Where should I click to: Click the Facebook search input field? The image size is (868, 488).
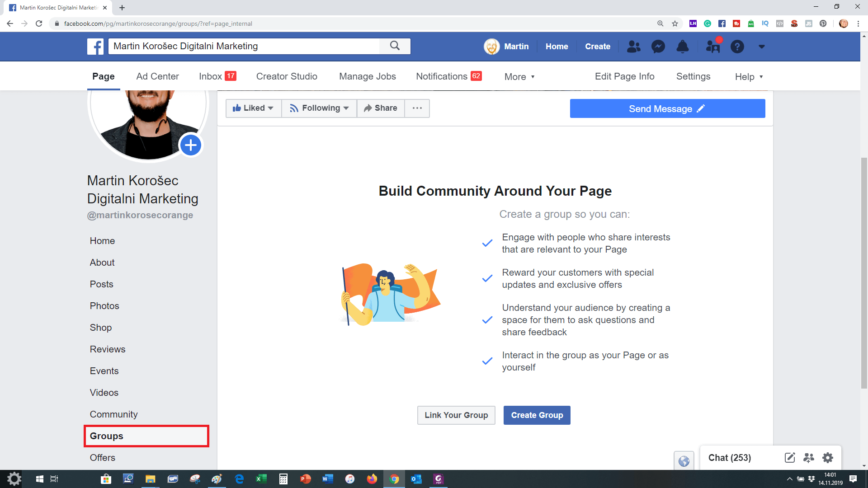tap(244, 46)
